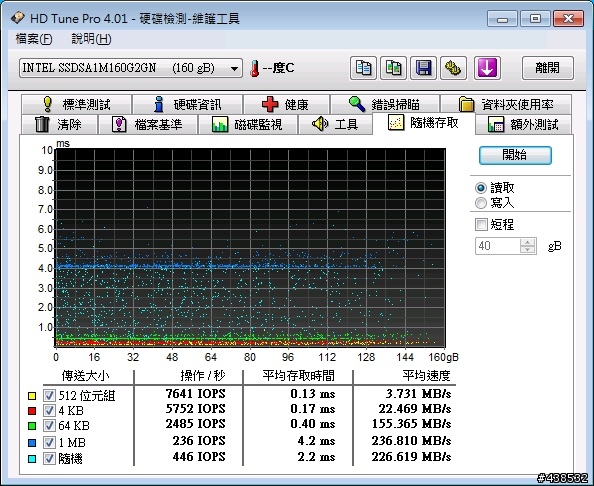Switch to the 錯誤掃瞄 error scan tab

(x=385, y=104)
